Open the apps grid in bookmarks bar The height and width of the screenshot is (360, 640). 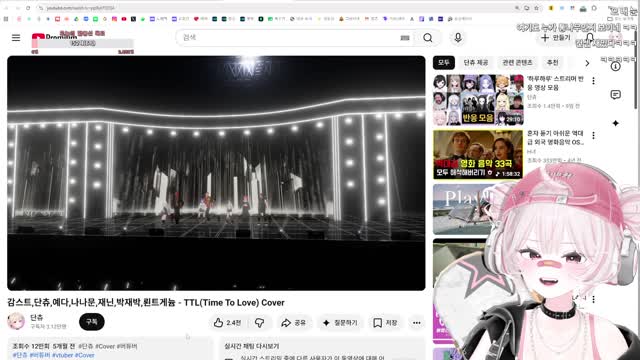coord(6,19)
